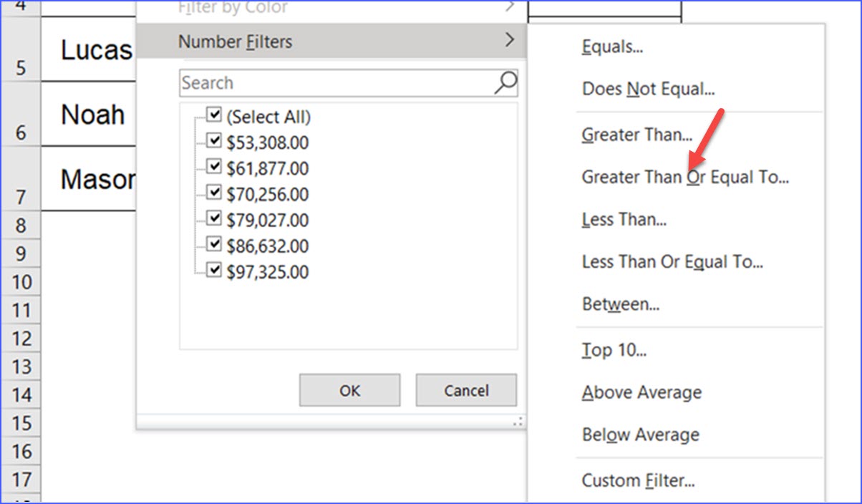Image resolution: width=862 pixels, height=504 pixels.
Task: Uncheck the $97,325.00 value
Action: pyautogui.click(x=213, y=269)
